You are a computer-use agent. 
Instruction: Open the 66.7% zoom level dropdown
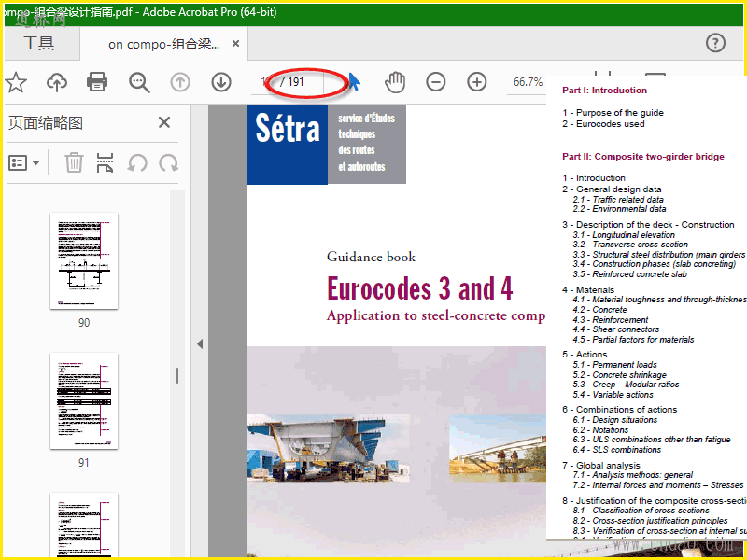[x=528, y=82]
